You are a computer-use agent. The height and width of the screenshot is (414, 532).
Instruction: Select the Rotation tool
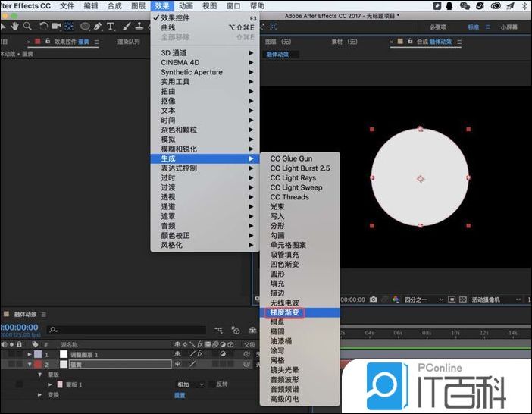click(44, 26)
